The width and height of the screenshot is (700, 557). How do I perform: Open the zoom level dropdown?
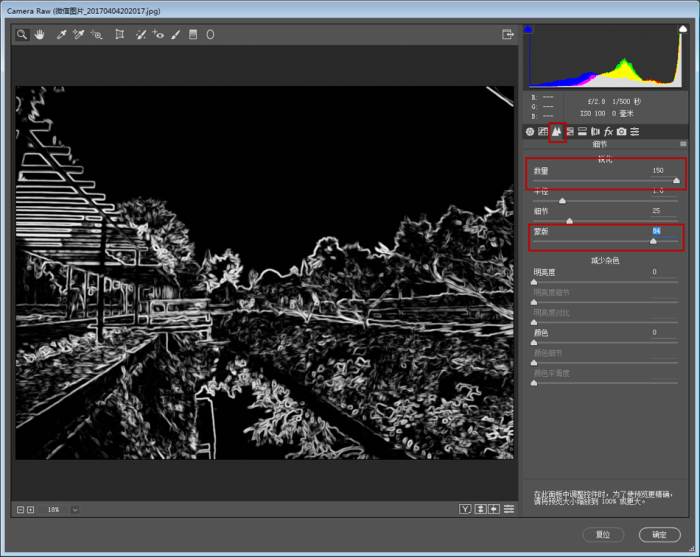point(74,510)
